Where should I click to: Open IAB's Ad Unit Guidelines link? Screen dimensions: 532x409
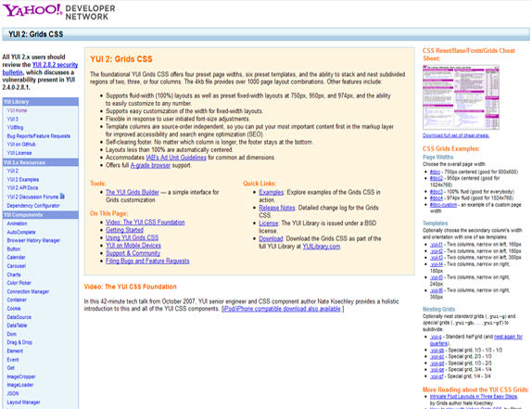176,158
